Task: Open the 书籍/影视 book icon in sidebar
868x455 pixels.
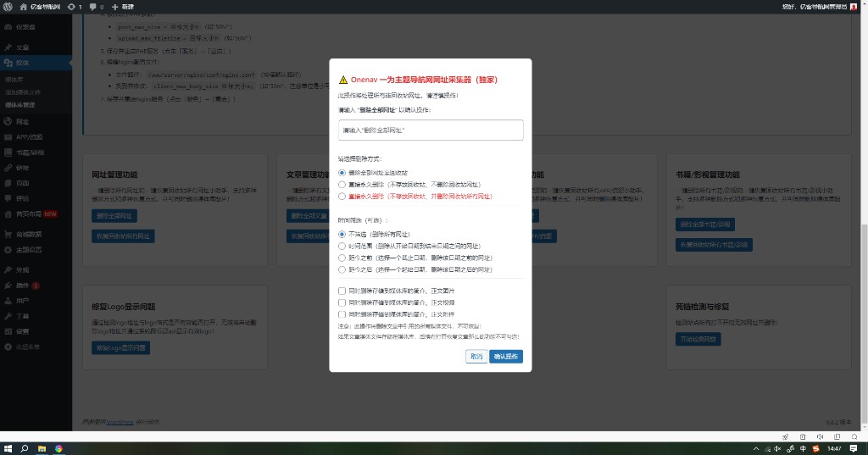Action: 8,153
